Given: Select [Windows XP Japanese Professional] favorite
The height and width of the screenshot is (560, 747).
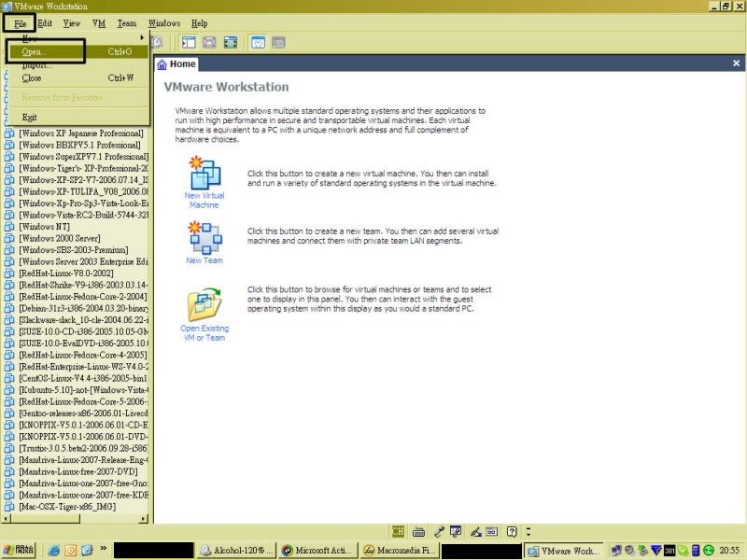Looking at the screenshot, I should tap(81, 133).
